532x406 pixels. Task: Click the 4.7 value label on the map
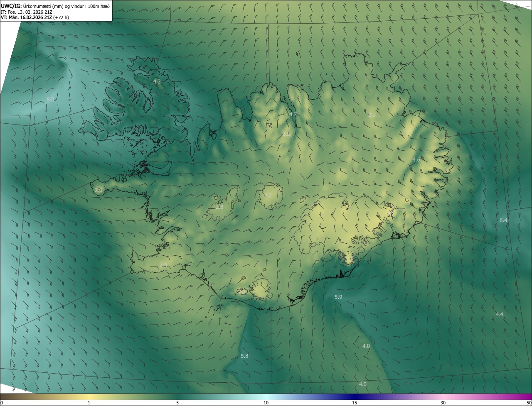coord(293,115)
